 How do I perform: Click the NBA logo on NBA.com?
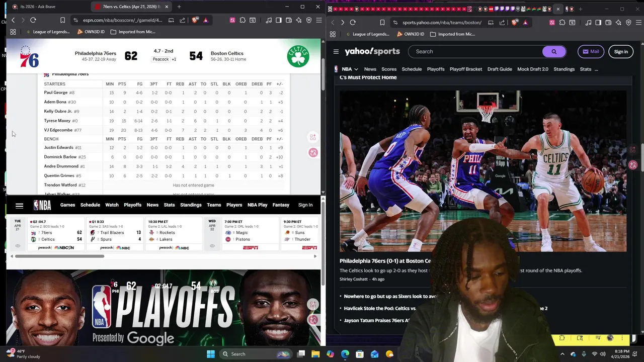(x=42, y=205)
